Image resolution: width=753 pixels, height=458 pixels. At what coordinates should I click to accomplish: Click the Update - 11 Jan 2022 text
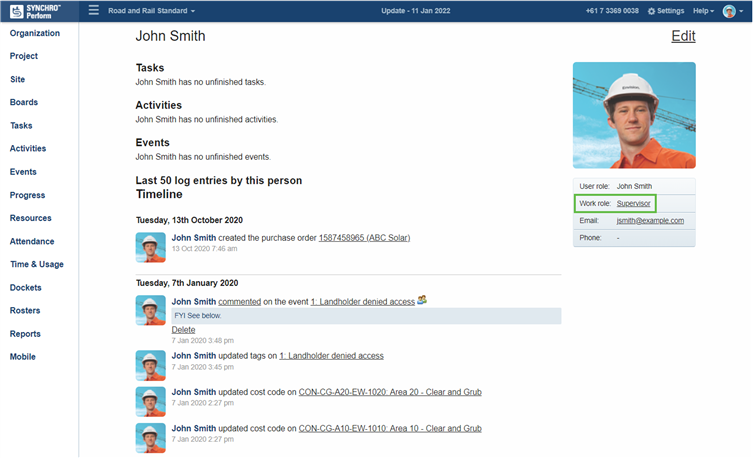click(415, 11)
